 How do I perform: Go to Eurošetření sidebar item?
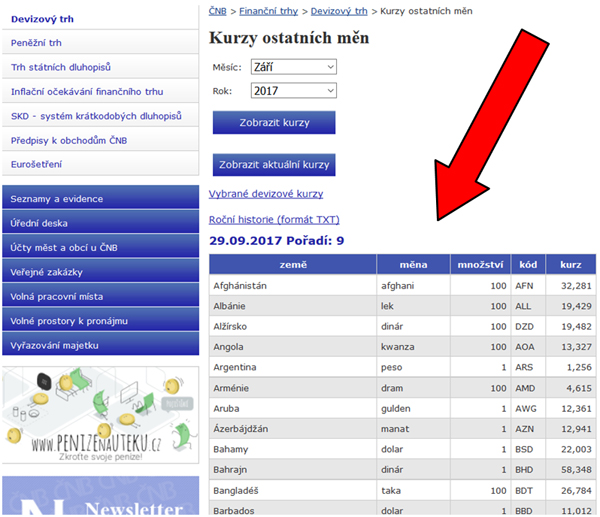click(x=39, y=164)
